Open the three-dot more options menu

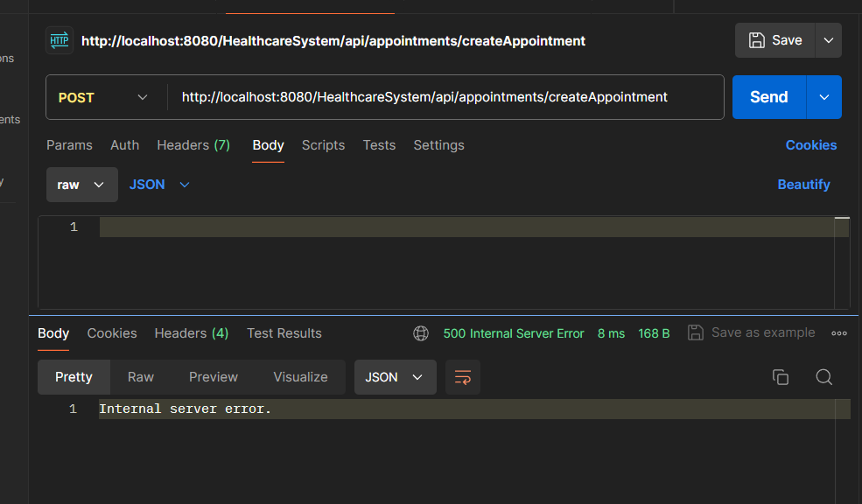point(839,333)
